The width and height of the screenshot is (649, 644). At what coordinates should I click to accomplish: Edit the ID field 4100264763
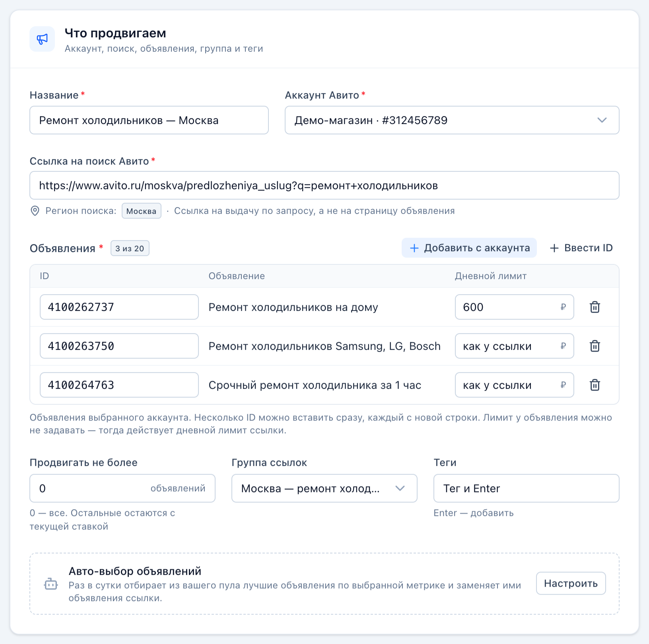tap(119, 385)
